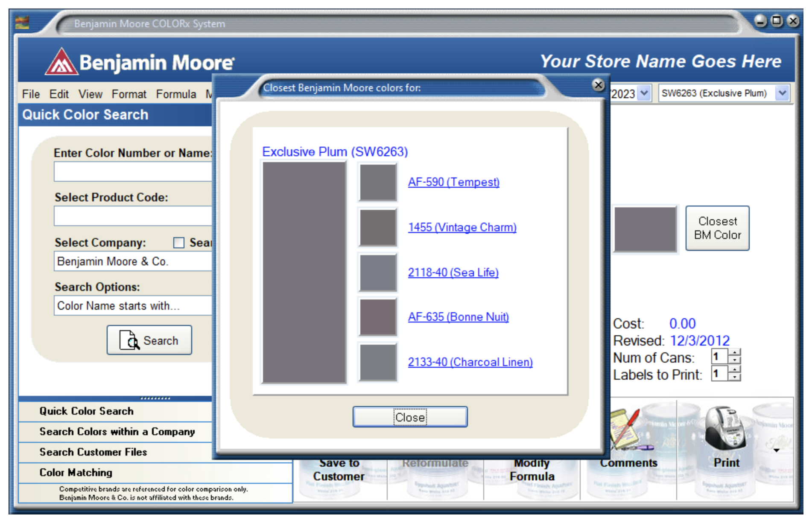
Task: Select the Vintage Charm color swatch
Action: click(x=378, y=228)
